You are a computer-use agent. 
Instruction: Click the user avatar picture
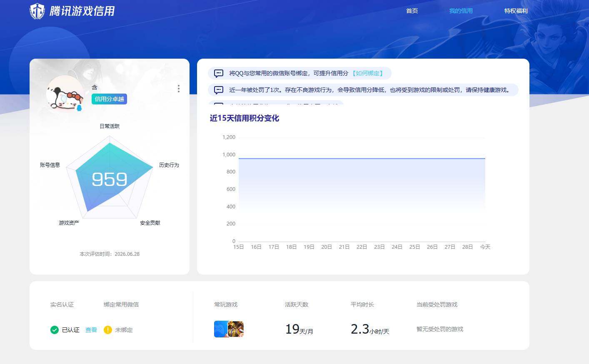tap(65, 94)
